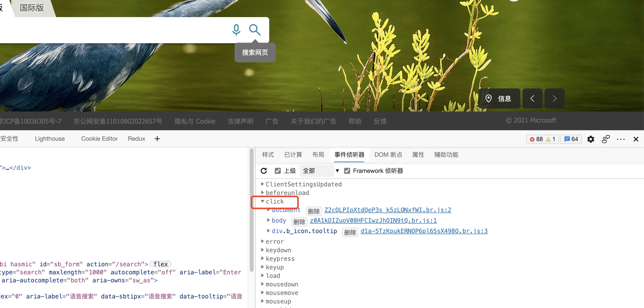Open the DevTools three-dots menu
The image size is (644, 308).
621,139
